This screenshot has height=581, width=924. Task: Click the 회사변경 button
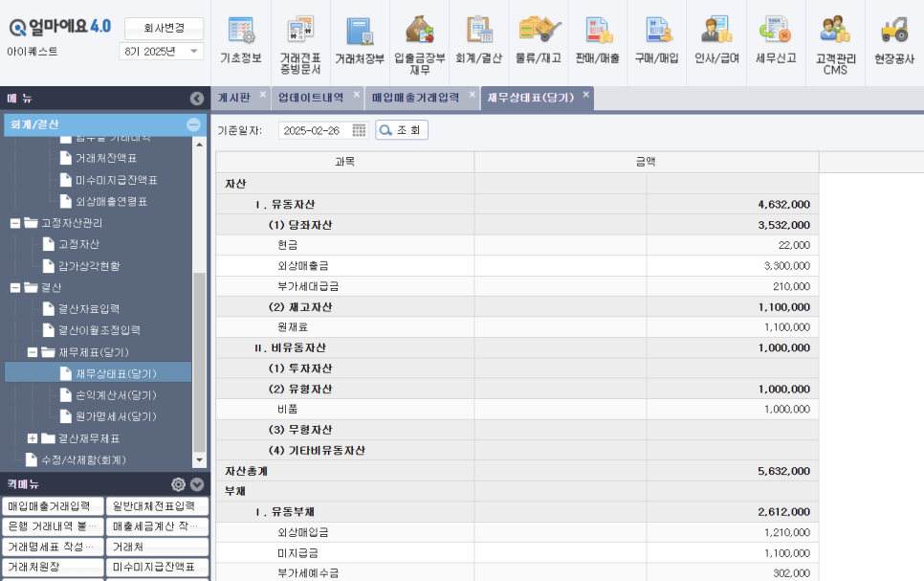[x=164, y=28]
